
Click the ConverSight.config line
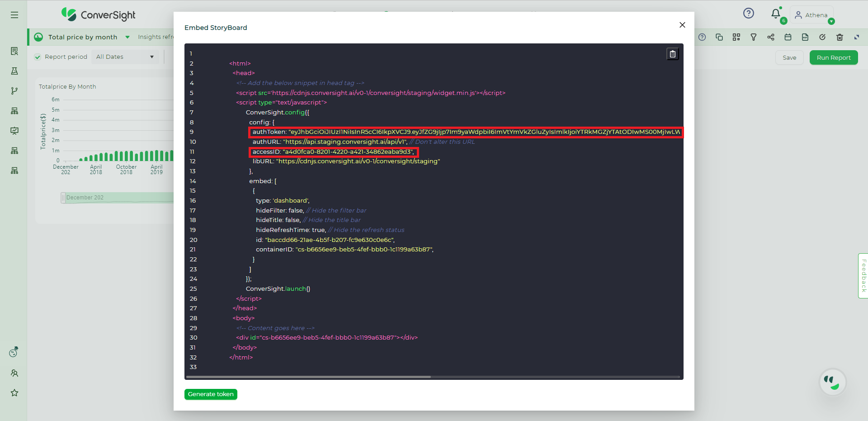278,113
